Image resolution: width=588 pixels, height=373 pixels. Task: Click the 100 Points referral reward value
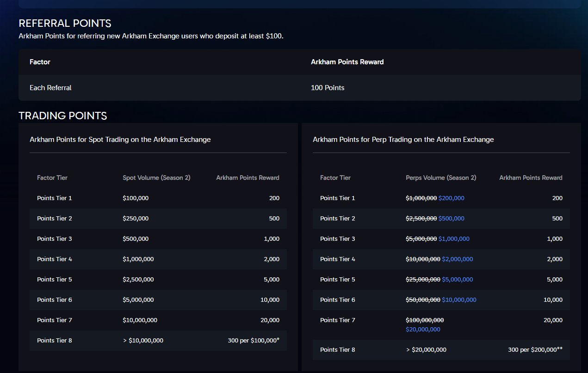(x=328, y=88)
